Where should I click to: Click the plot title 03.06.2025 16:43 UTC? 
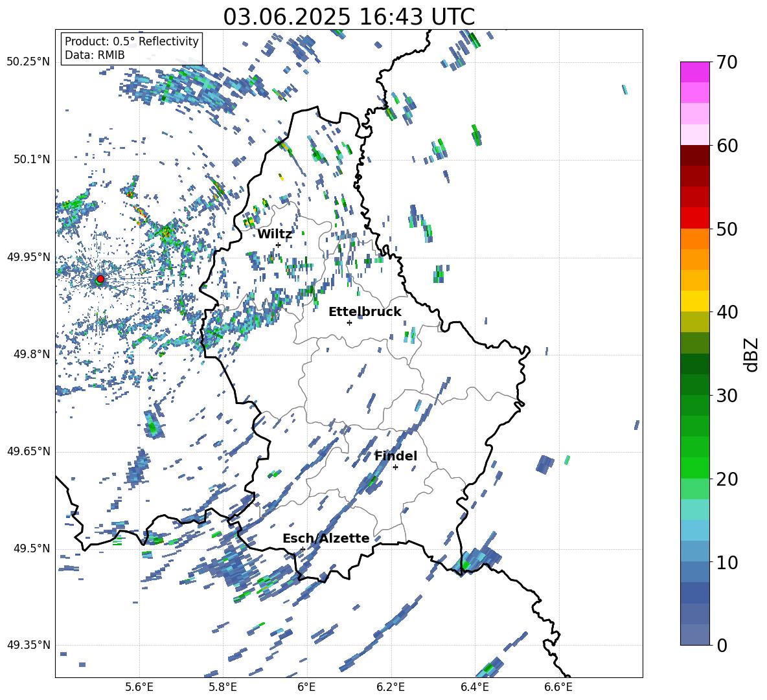pyautogui.click(x=349, y=17)
